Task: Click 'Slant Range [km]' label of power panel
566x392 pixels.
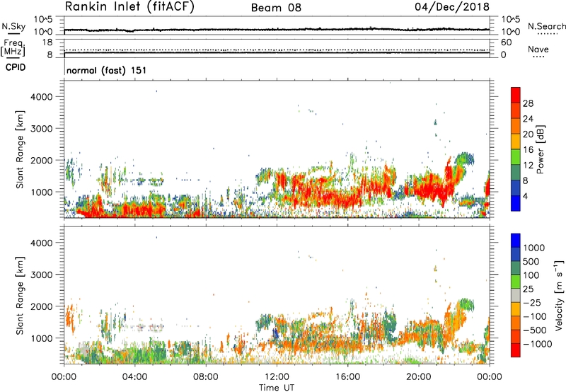Action: [x=20, y=149]
